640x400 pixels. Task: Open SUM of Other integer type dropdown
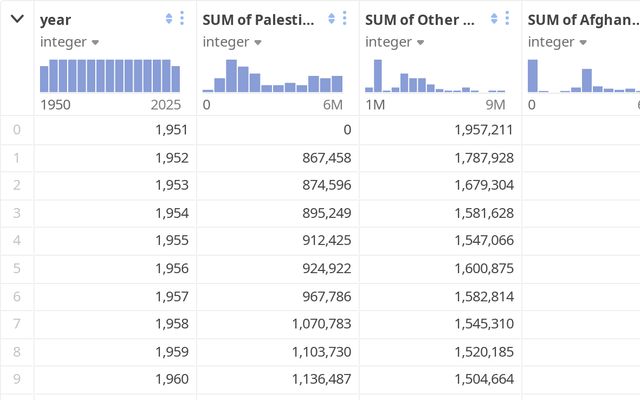coord(395,42)
